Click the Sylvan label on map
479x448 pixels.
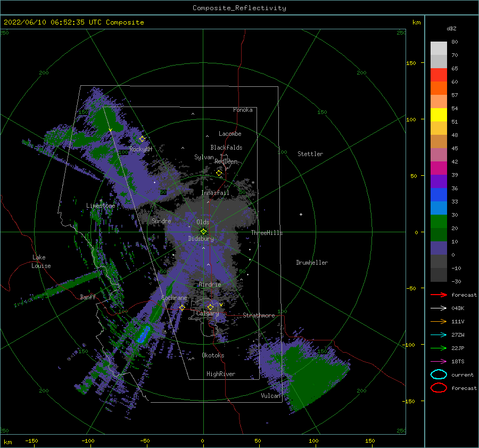click(x=204, y=157)
